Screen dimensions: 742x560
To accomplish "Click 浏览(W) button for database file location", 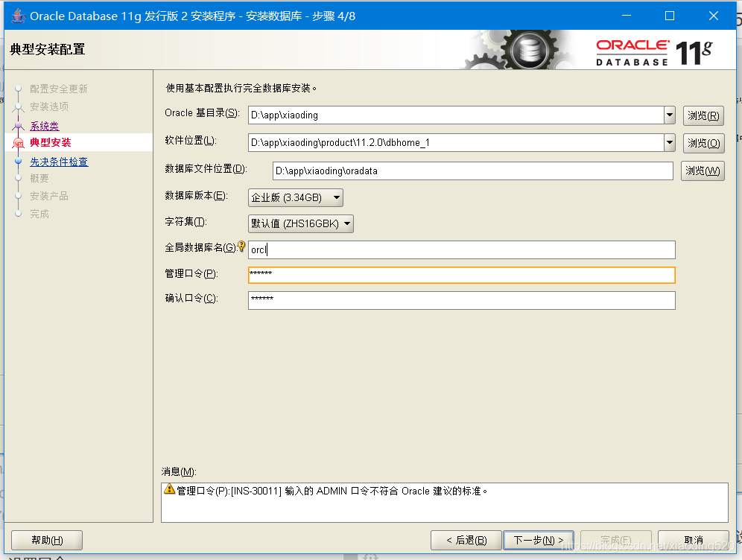I will [x=703, y=171].
